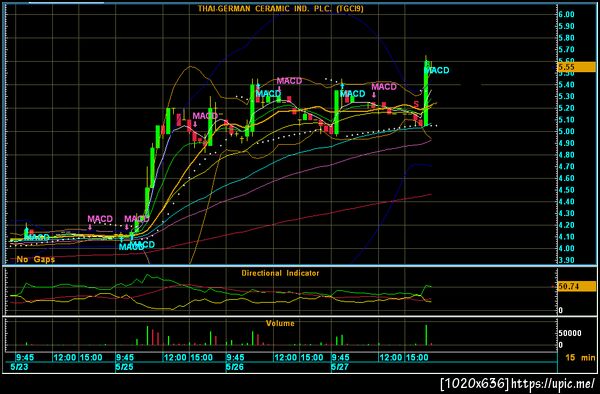This screenshot has height=394, width=600.
Task: Click the 5.80 price axis label
Action: coord(567,38)
